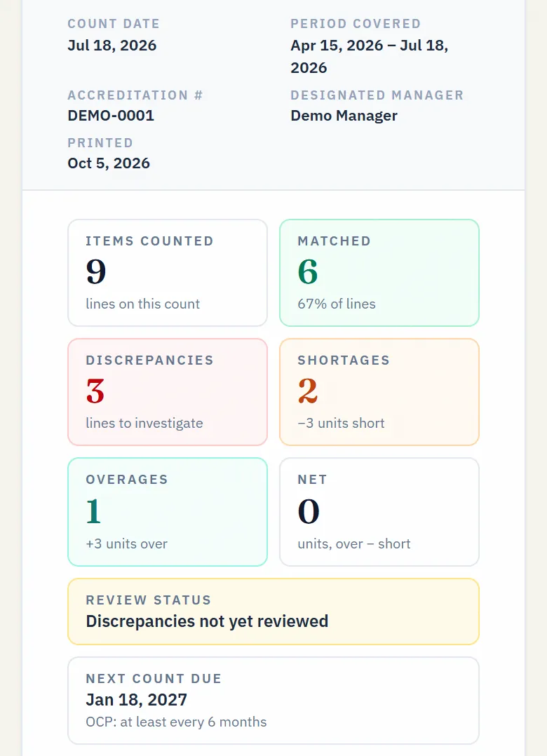Select the −3 units short text
The width and height of the screenshot is (547, 756).
342,423
